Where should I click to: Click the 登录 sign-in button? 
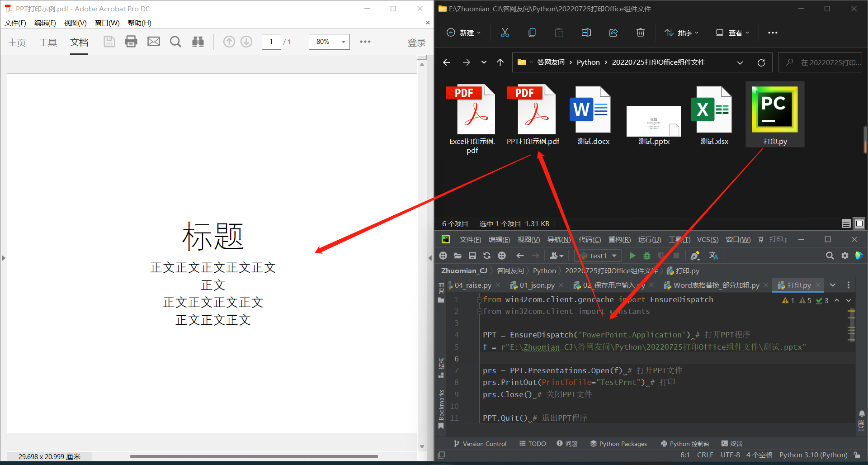416,42
